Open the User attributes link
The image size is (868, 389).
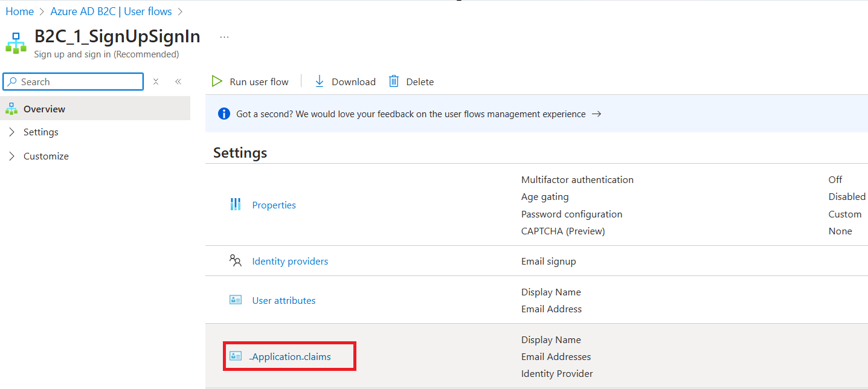(x=284, y=301)
